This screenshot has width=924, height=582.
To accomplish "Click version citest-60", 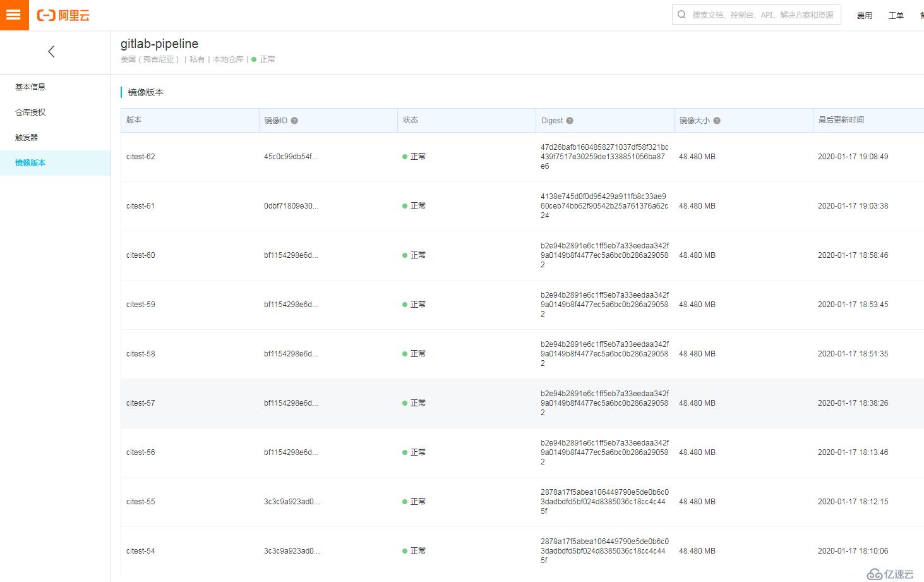I will click(141, 255).
